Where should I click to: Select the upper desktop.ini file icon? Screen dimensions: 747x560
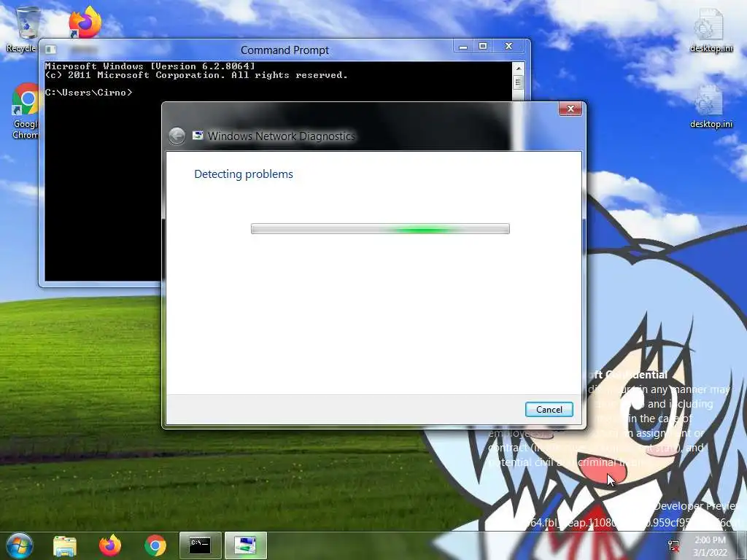tap(711, 31)
